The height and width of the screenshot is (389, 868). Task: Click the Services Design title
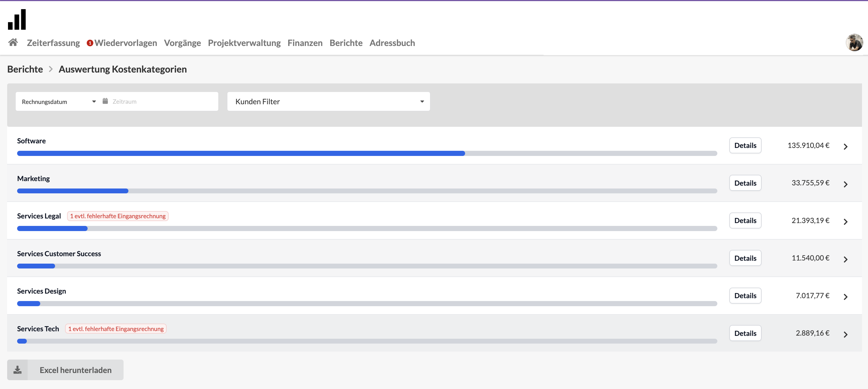41,291
